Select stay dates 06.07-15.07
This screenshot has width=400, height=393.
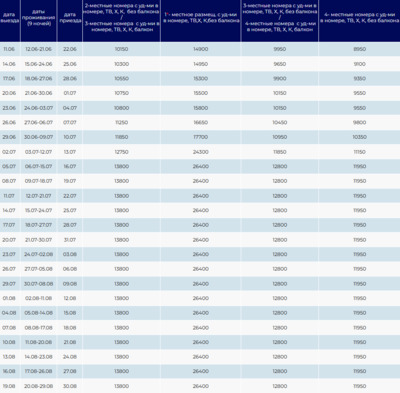pos(39,166)
